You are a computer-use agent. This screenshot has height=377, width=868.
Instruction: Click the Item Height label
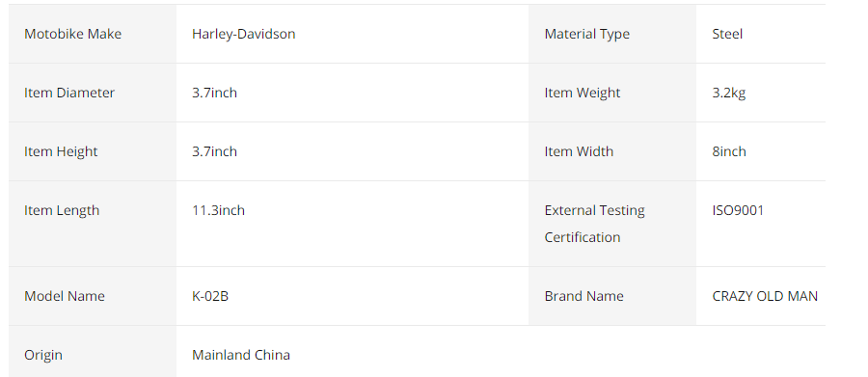(x=61, y=151)
